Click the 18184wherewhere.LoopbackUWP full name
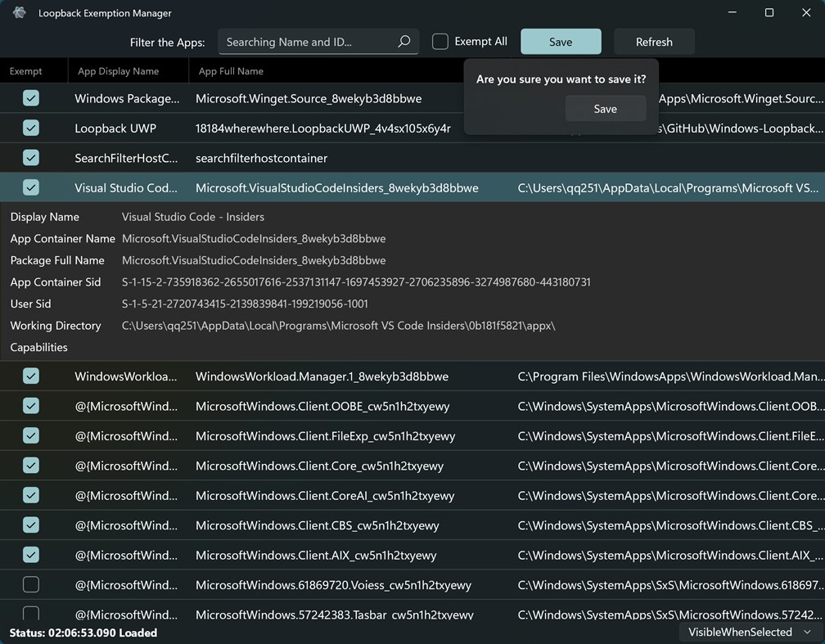825x644 pixels. 323,128
